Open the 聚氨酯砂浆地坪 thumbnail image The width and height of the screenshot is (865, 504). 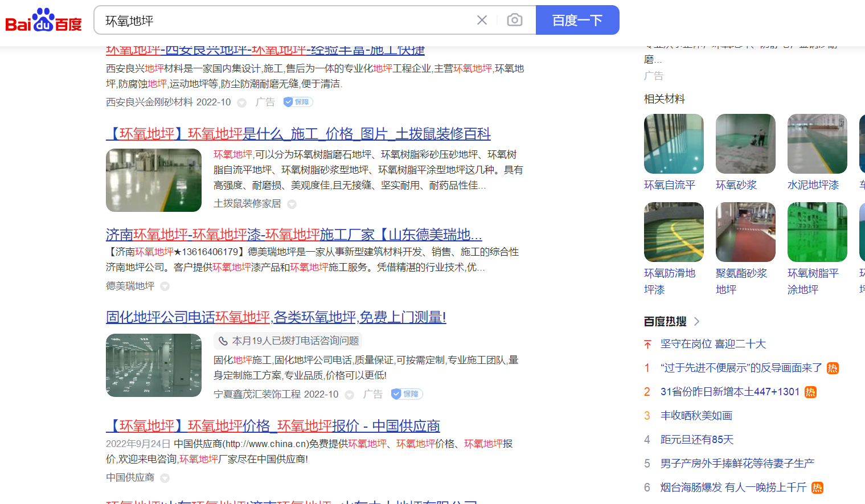(745, 232)
